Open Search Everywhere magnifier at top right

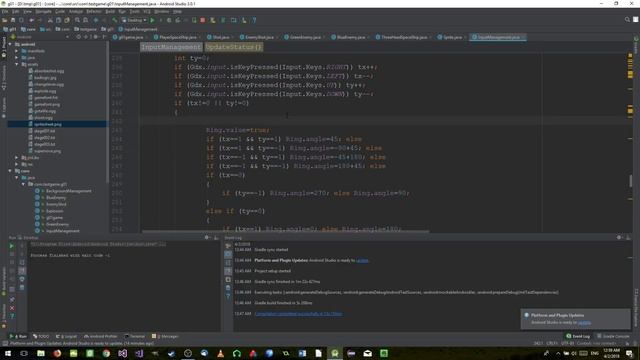click(x=627, y=20)
